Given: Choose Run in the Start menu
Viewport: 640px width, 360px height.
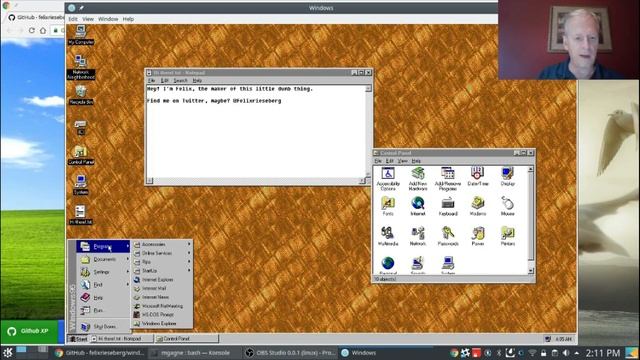Looking at the screenshot, I should (x=103, y=310).
